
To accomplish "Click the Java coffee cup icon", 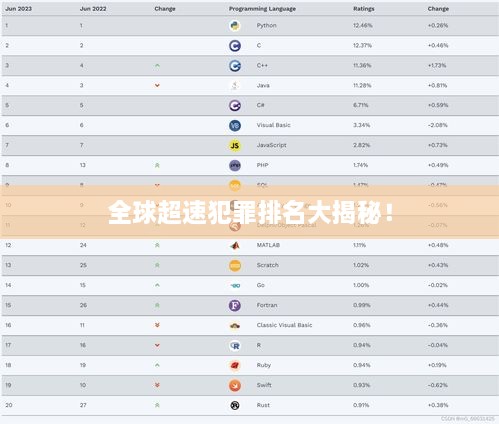I will [x=235, y=86].
